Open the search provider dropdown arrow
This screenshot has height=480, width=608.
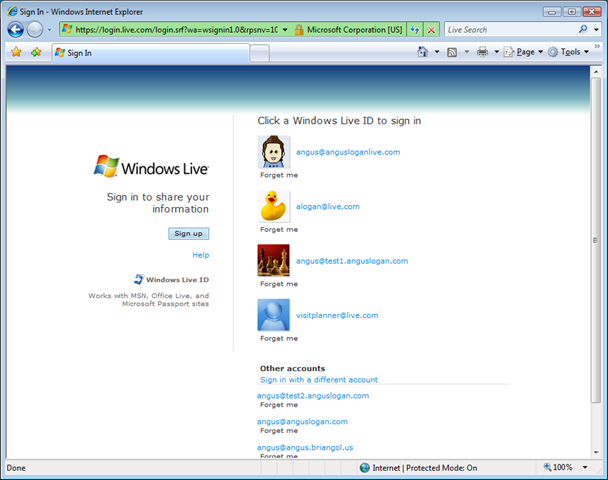click(596, 29)
